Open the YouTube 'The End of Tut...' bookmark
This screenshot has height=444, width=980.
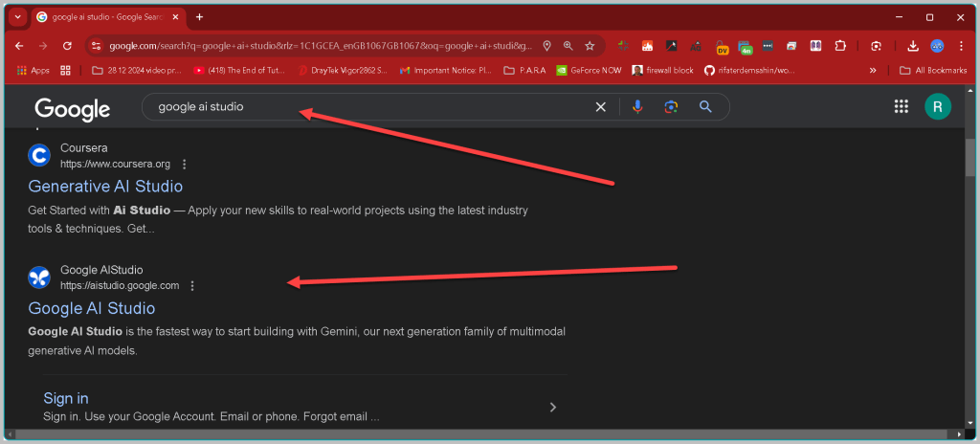point(238,70)
